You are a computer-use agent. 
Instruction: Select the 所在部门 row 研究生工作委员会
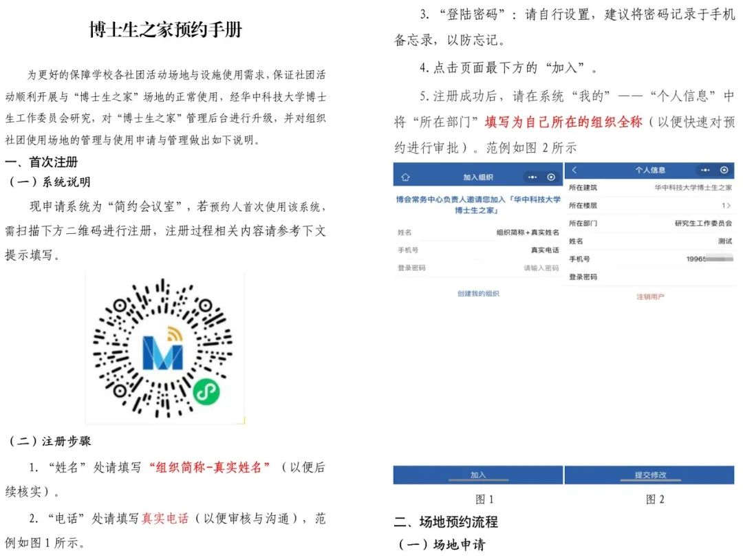coord(649,223)
